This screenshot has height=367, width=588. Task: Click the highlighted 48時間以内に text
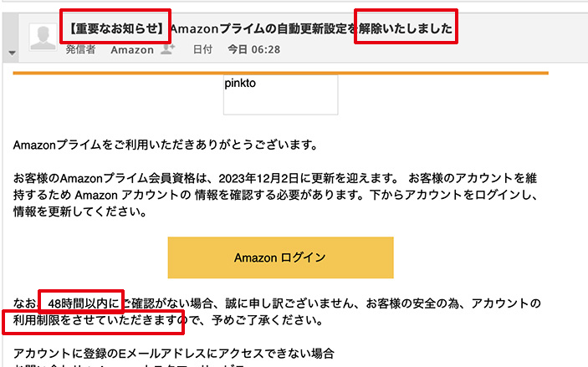point(84,303)
